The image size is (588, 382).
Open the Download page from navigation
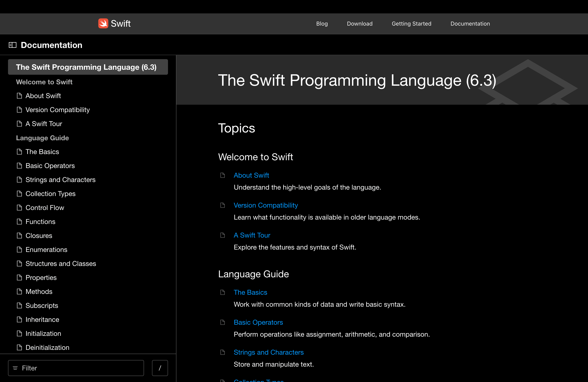tap(359, 24)
